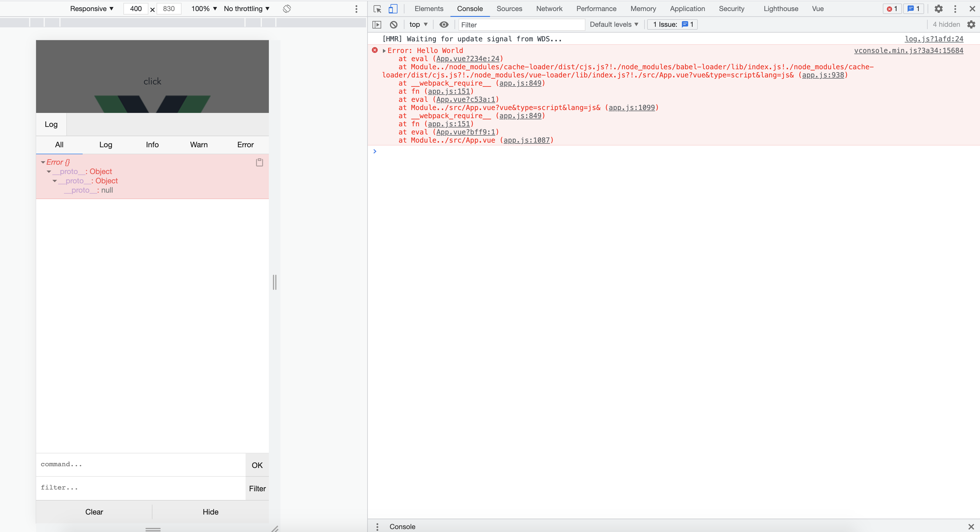This screenshot has width=980, height=532.
Task: Open device options via three-dot menu near throttling
Action: 356,8
